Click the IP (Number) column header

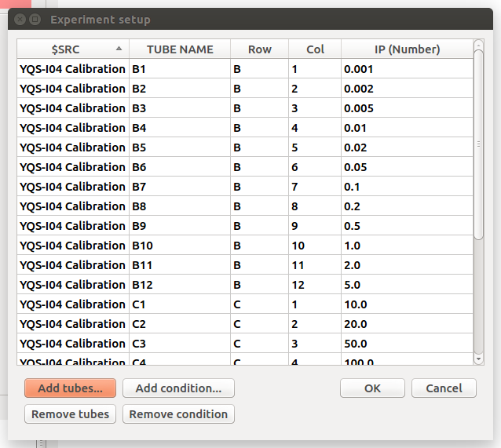pos(407,49)
